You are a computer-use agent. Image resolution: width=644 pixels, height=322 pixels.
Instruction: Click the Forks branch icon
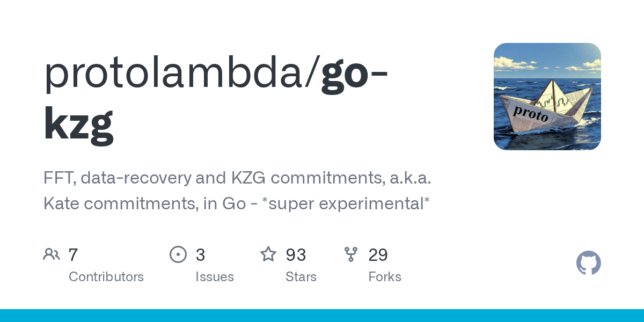click(351, 254)
